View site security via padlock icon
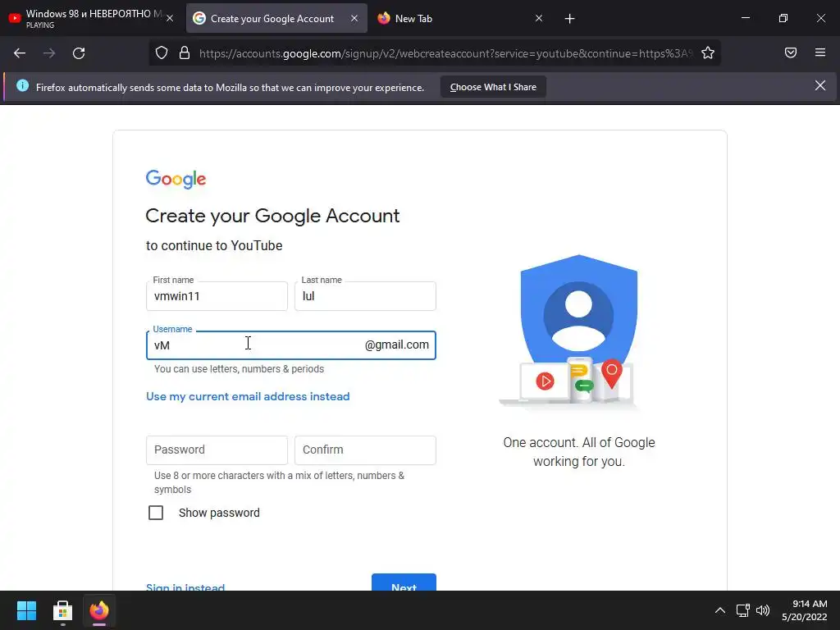Image resolution: width=840 pixels, height=630 pixels. coord(185,52)
